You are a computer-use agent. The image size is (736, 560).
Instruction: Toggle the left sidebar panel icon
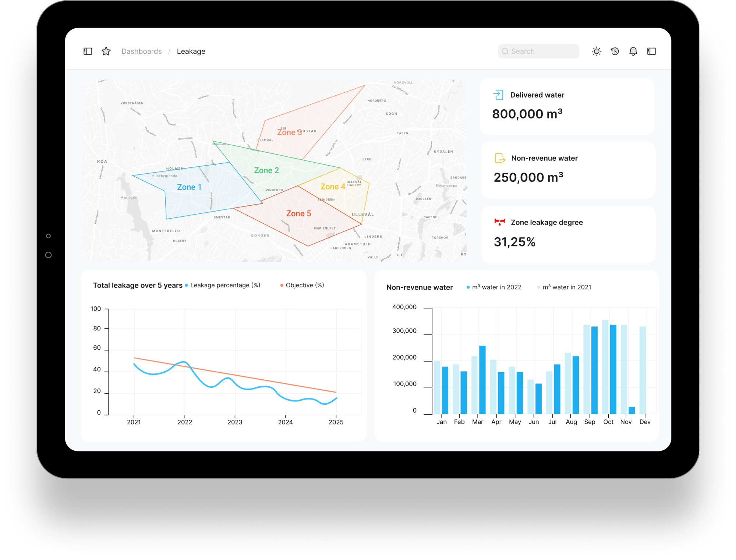(88, 51)
